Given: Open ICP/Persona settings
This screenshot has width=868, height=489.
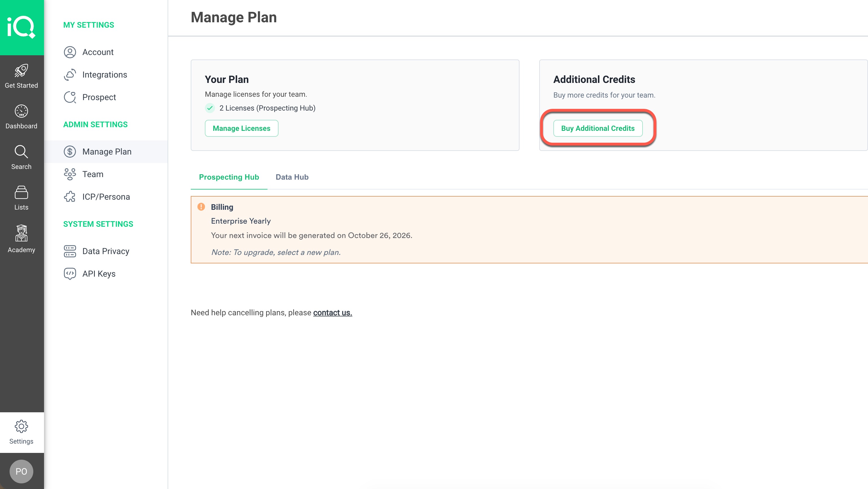Looking at the screenshot, I should coord(106,197).
